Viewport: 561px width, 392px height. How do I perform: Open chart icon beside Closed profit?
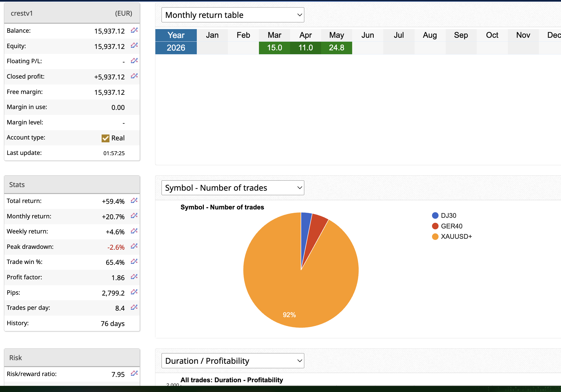tap(134, 76)
